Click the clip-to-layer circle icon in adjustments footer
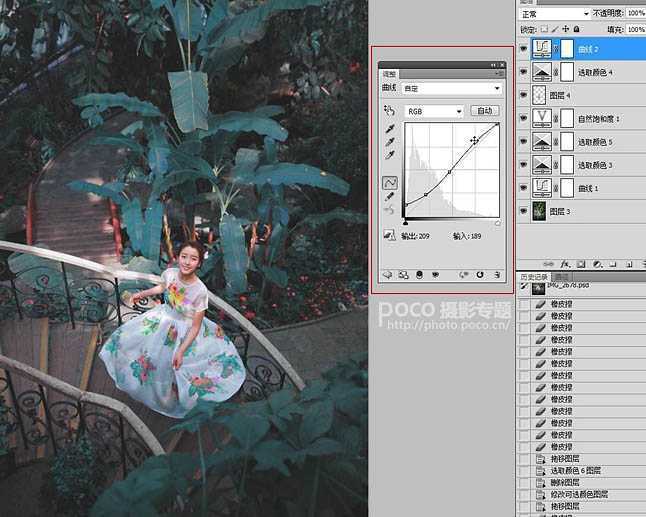 pyautogui.click(x=419, y=275)
